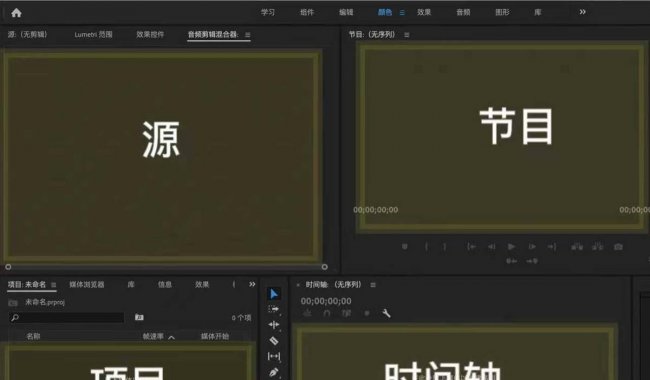Click the project search field
650x380 pixels.
(x=66, y=317)
